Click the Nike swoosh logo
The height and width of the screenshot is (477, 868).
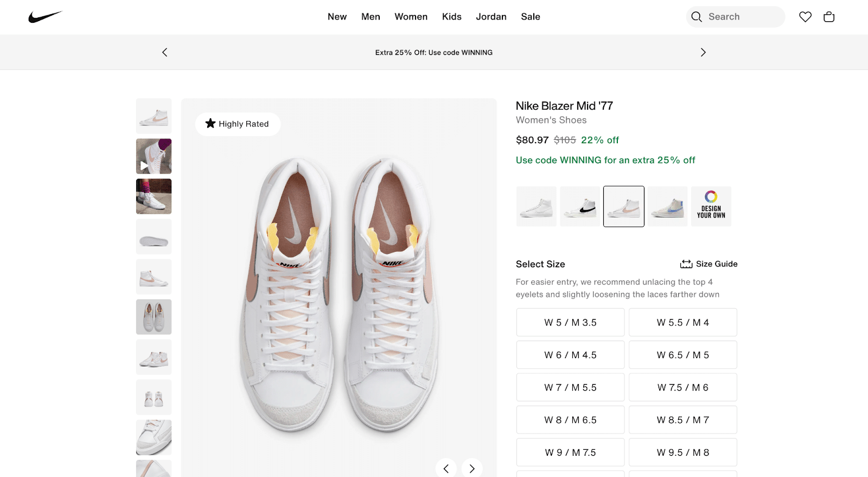46,17
